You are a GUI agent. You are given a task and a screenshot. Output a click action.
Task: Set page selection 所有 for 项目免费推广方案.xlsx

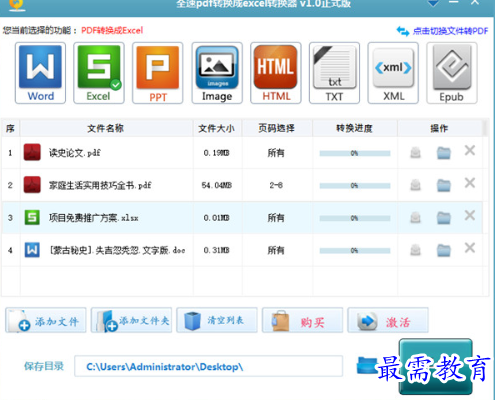click(x=276, y=218)
